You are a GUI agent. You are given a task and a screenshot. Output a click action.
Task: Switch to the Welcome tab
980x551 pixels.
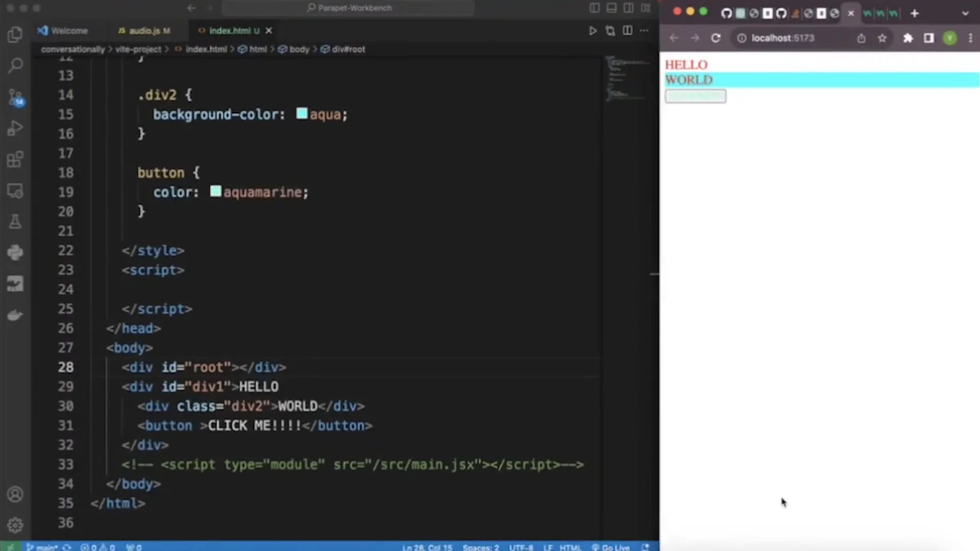[69, 31]
